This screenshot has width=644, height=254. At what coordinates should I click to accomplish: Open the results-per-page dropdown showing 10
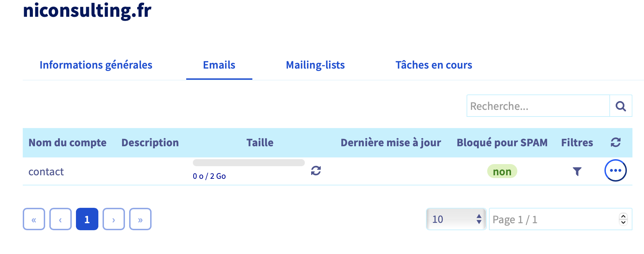pos(456,219)
